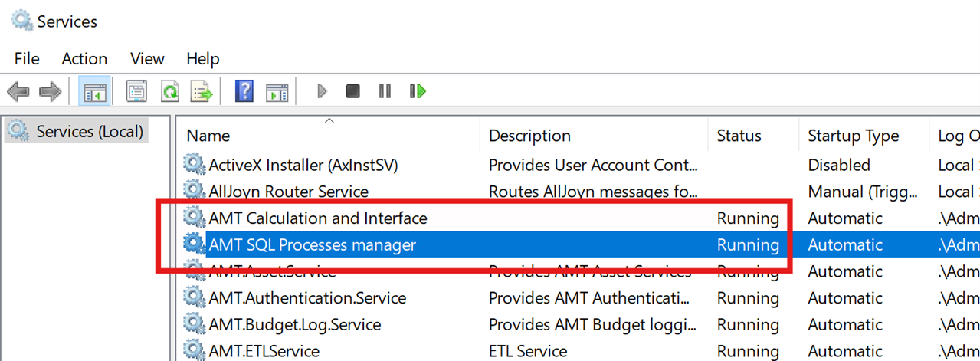The width and height of the screenshot is (980, 361).
Task: Click gear icon of AMT.ETLService
Action: pos(194,350)
